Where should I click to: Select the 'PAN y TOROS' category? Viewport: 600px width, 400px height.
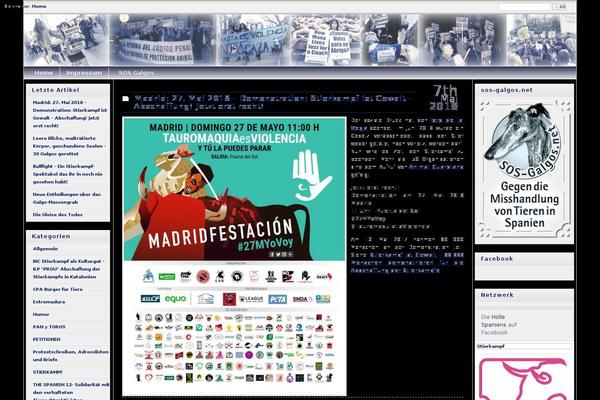[x=49, y=327]
